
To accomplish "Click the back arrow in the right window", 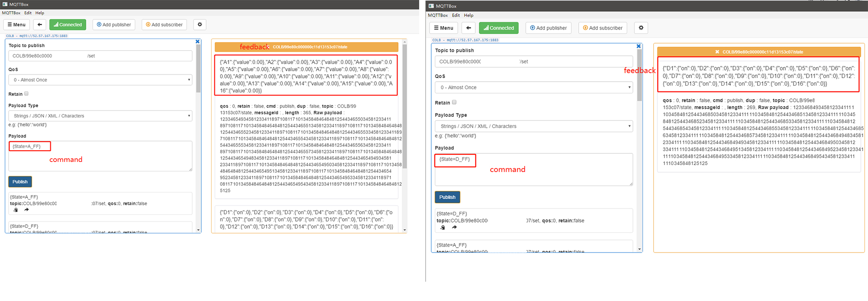I will point(469,28).
